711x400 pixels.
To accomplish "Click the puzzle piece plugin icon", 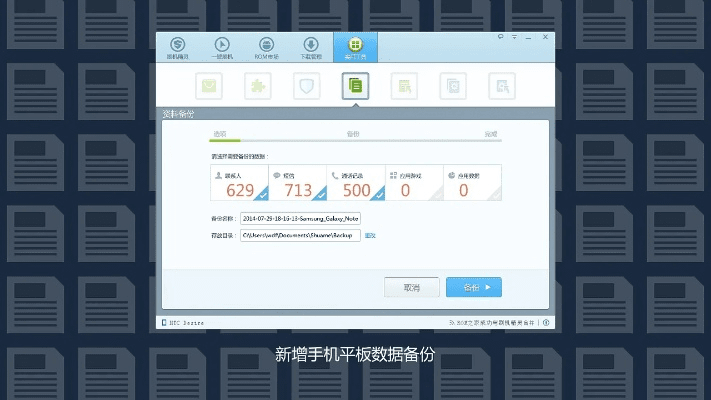I will [257, 86].
